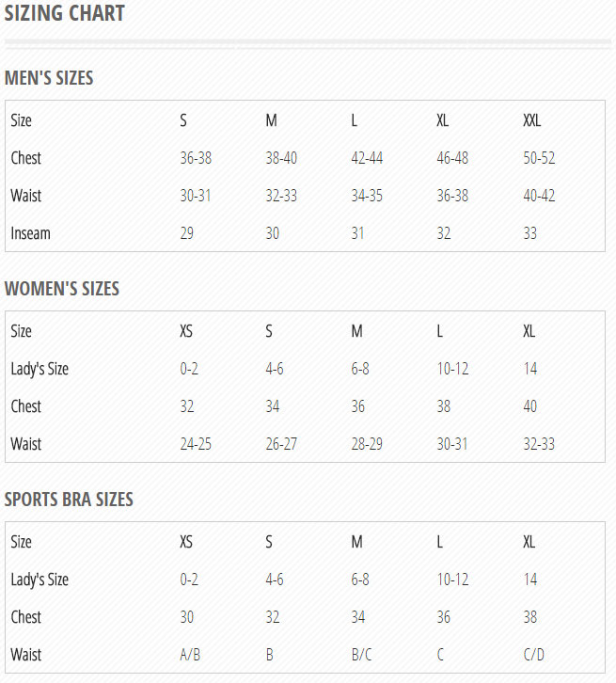Click men's chest value 42-44

tap(367, 158)
